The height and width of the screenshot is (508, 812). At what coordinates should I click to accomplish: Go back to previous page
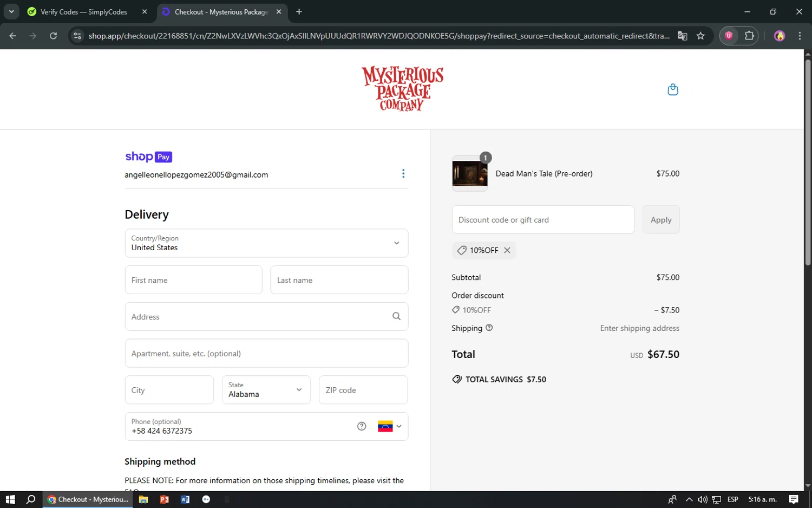(x=13, y=36)
